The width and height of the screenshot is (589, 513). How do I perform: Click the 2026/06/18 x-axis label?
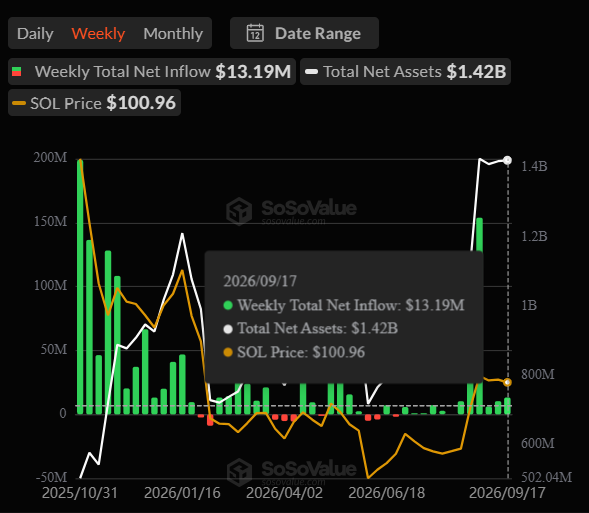point(387,493)
